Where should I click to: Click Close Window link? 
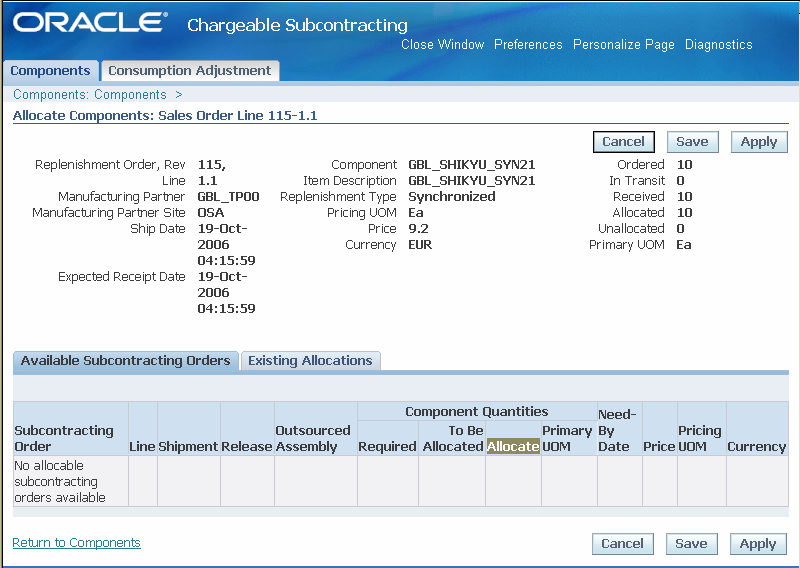pyautogui.click(x=442, y=44)
